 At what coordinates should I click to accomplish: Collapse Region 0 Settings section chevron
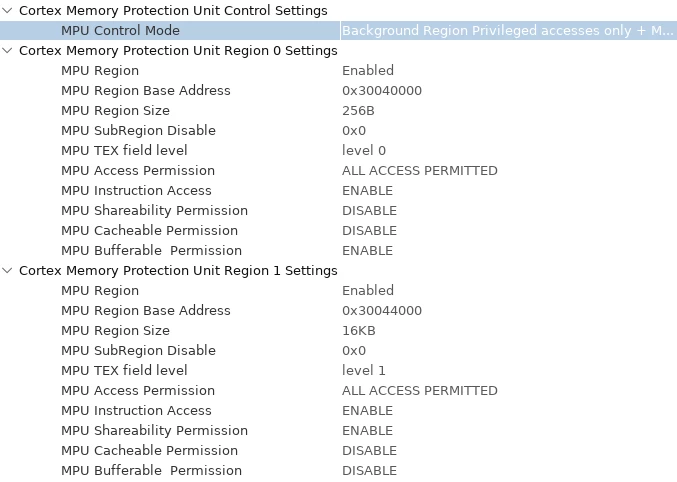click(7, 51)
